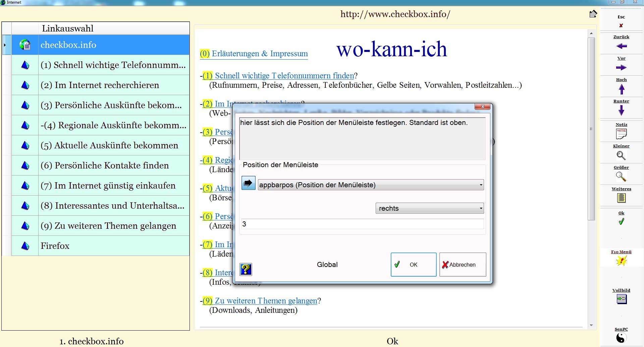
Task: Toggle Vollbild fullscreen mode icon
Action: point(621,299)
